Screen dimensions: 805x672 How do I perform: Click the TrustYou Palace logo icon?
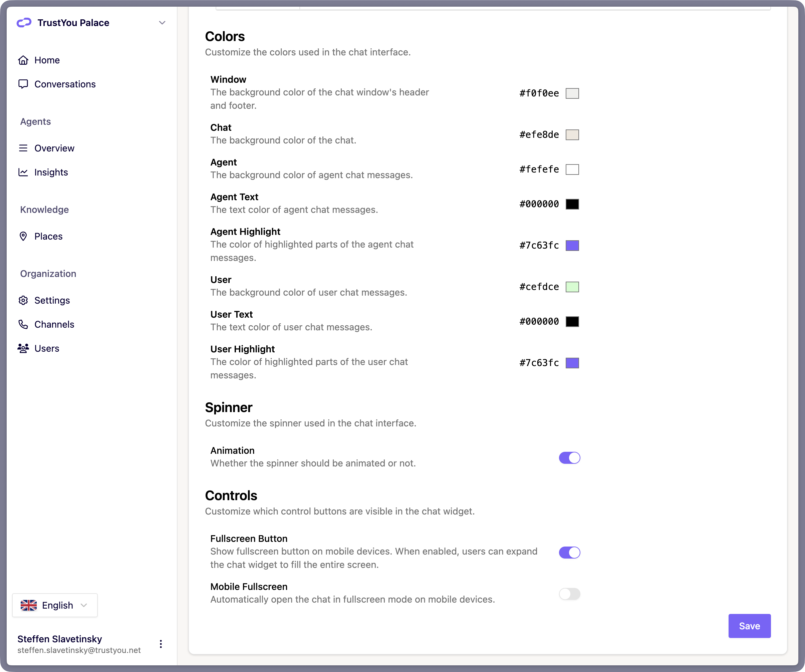point(24,23)
